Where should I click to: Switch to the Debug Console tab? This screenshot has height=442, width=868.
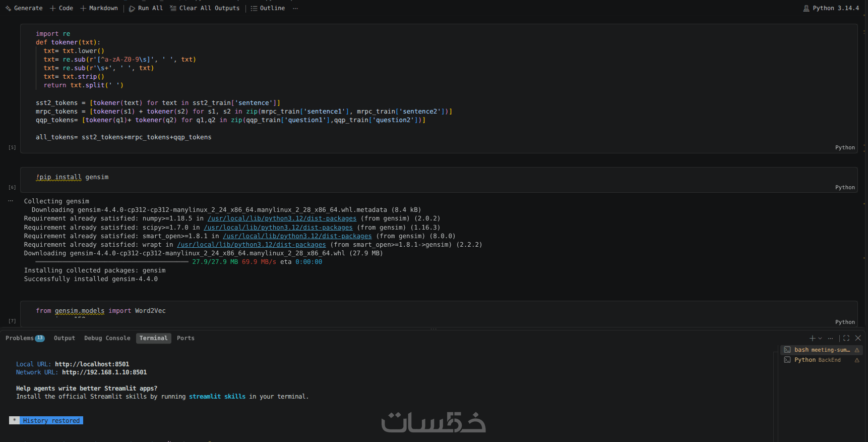tap(107, 338)
